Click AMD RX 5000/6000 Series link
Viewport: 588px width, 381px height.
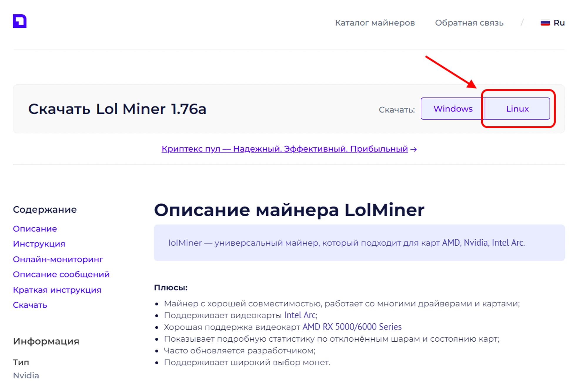(352, 327)
